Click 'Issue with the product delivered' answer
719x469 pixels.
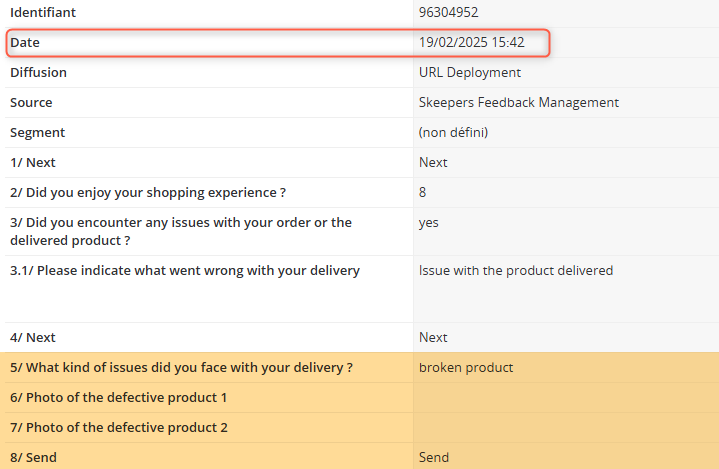point(515,270)
